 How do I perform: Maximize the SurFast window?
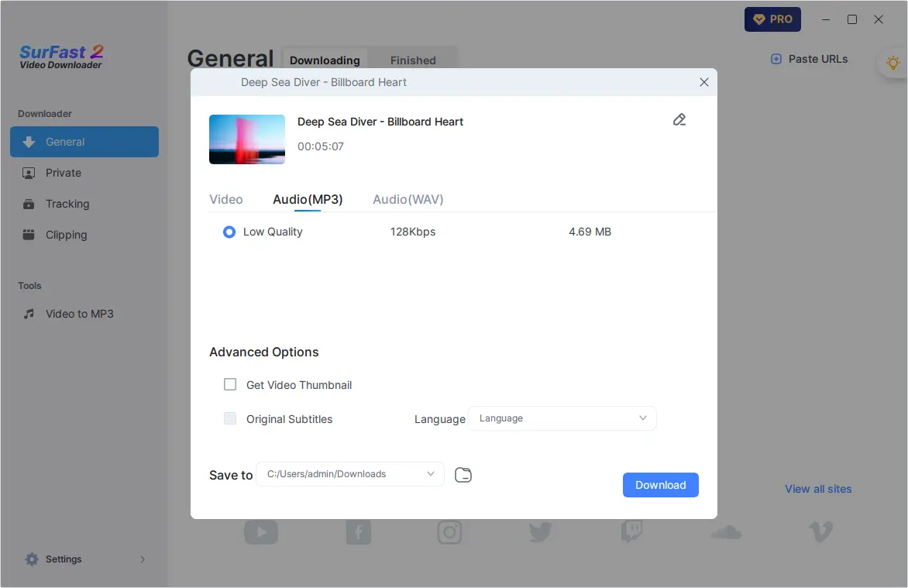pyautogui.click(x=852, y=19)
